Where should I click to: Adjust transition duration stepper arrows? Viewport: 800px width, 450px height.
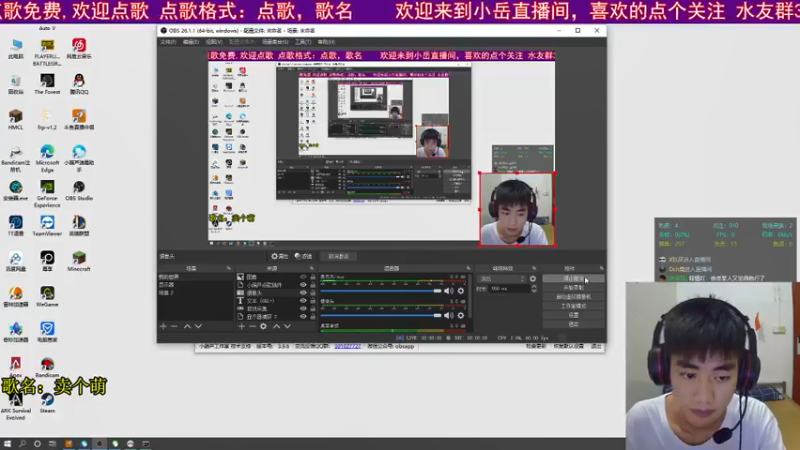tap(534, 289)
